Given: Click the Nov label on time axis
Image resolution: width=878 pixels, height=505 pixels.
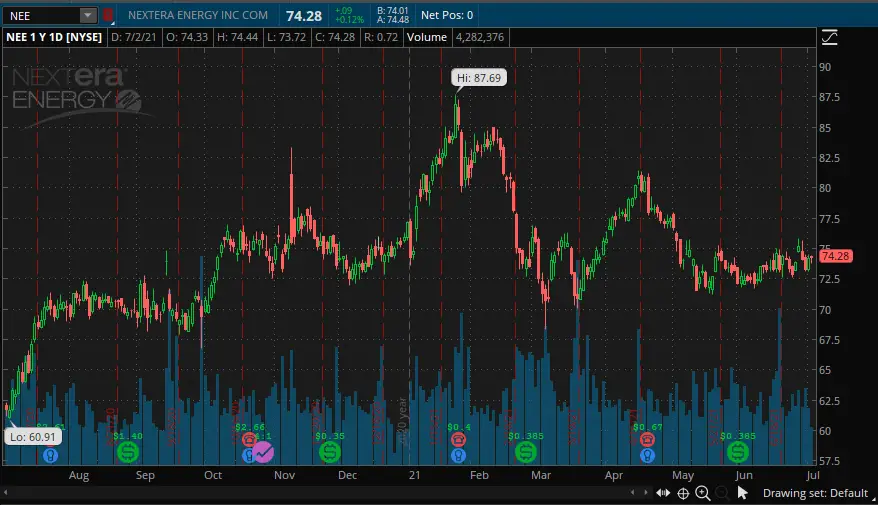Looking at the screenshot, I should (284, 475).
